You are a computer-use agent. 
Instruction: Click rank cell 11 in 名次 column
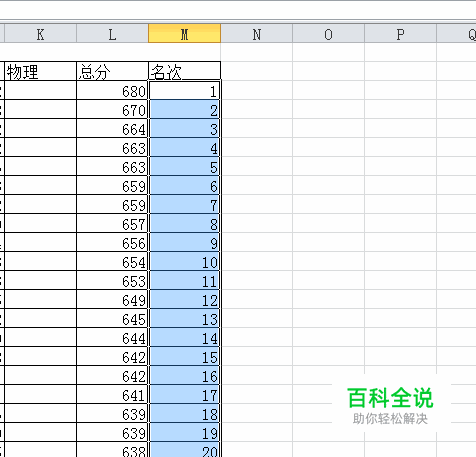[184, 280]
